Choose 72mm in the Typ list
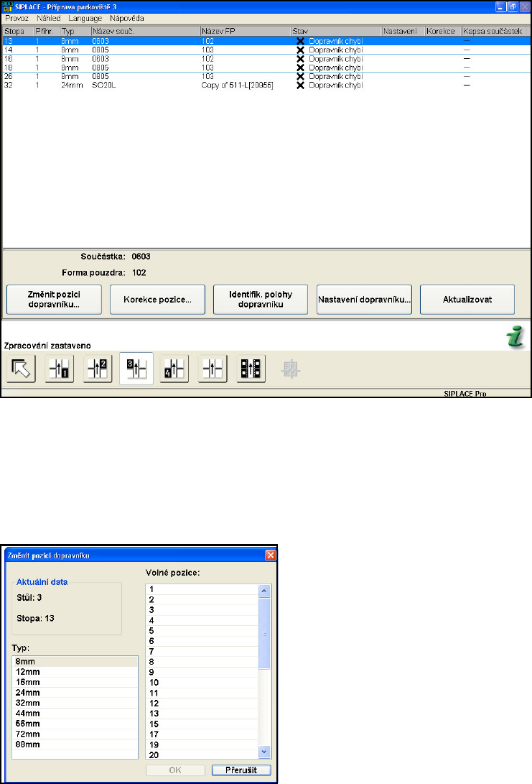532x784 pixels. pos(75,734)
